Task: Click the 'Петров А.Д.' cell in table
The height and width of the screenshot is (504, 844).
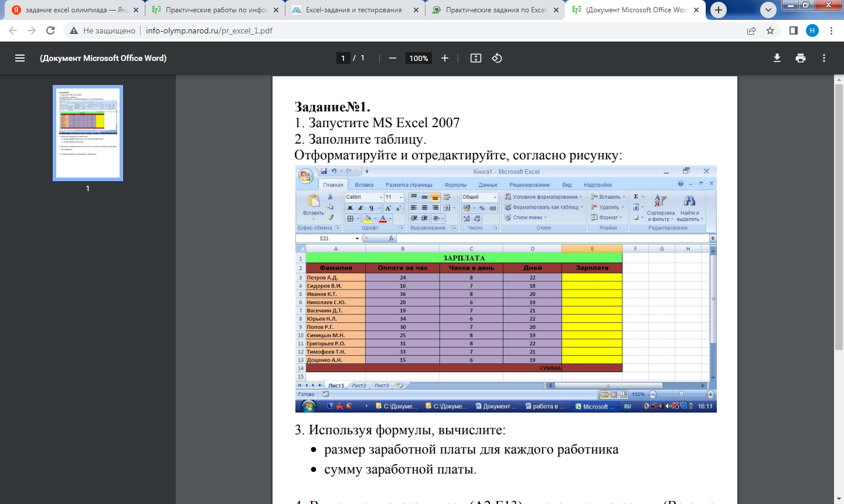Action: click(x=335, y=277)
